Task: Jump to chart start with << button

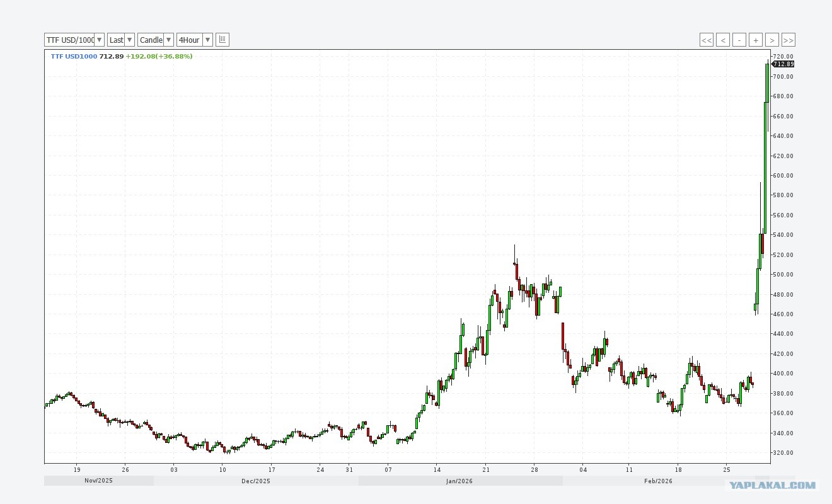Action: [x=707, y=40]
